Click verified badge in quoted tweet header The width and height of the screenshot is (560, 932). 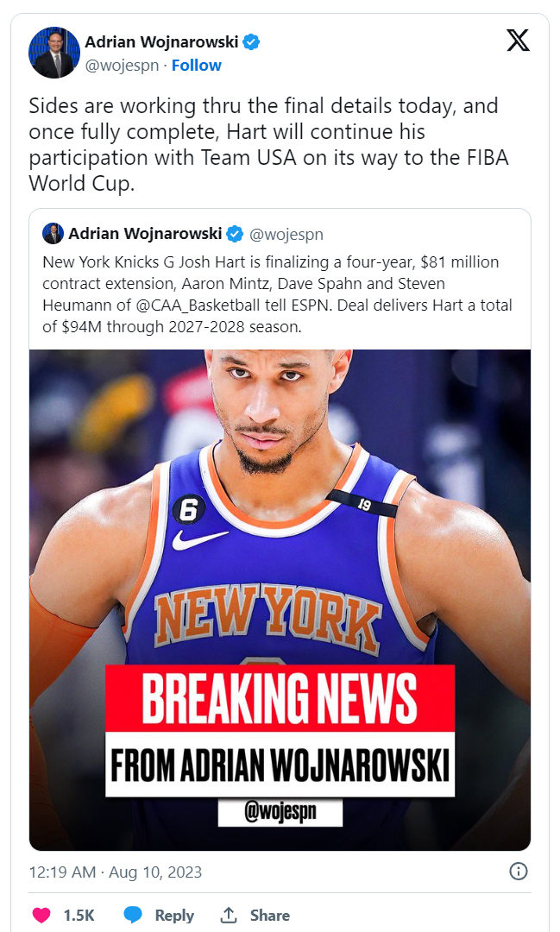[x=236, y=234]
